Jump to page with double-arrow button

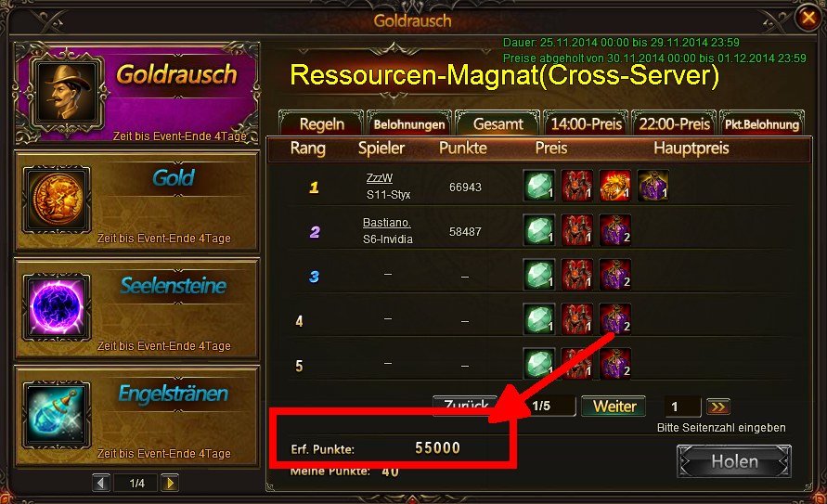coord(718,407)
